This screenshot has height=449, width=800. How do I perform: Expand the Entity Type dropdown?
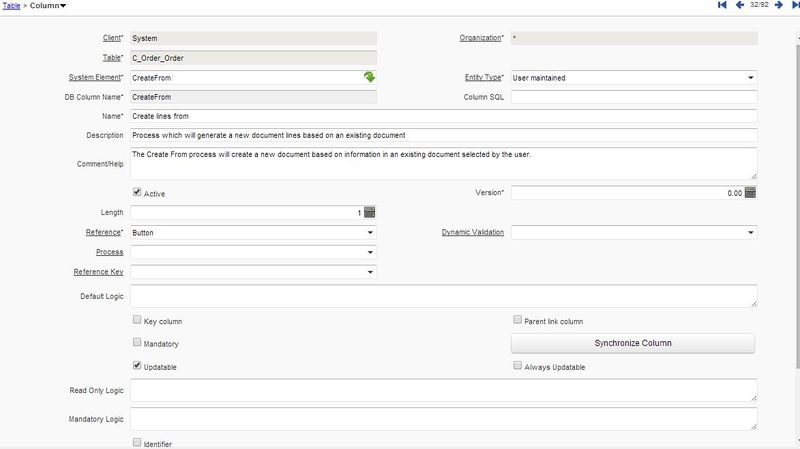coord(750,77)
